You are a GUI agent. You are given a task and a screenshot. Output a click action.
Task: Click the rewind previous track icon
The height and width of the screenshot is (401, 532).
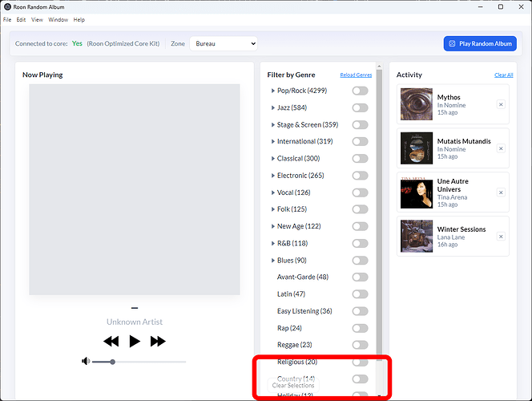coord(111,341)
